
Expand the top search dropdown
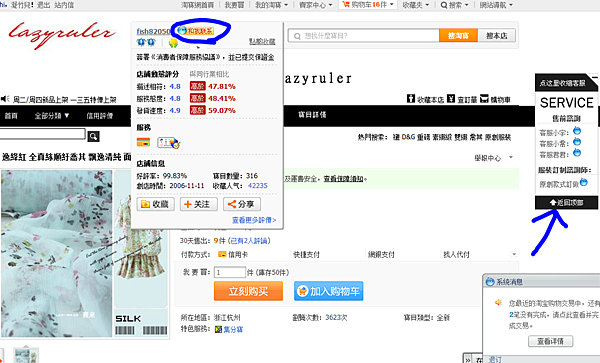click(x=454, y=5)
